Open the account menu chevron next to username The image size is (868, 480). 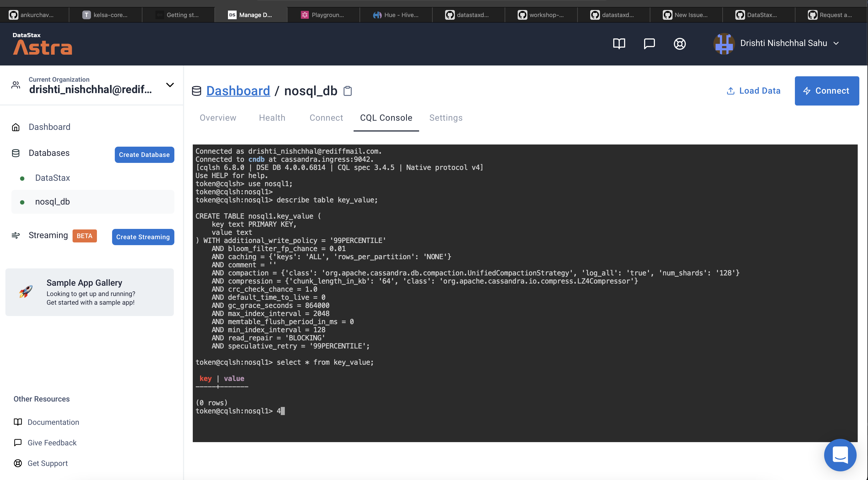click(x=837, y=44)
